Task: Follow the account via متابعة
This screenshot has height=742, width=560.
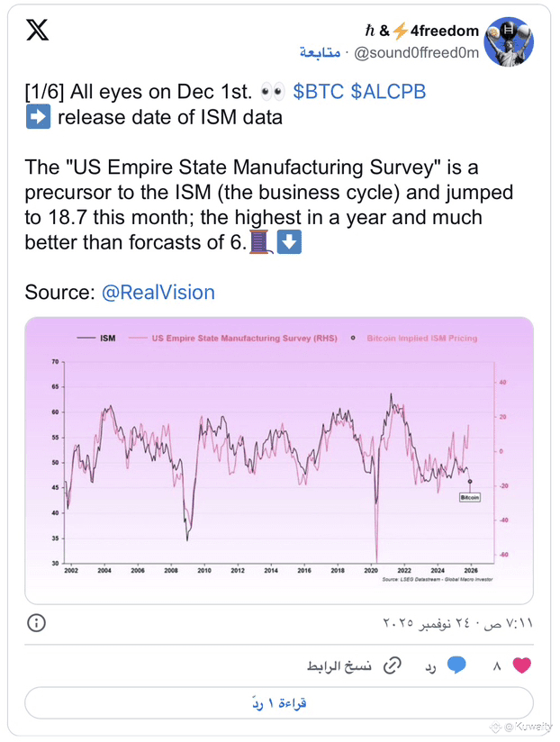Action: pos(320,53)
